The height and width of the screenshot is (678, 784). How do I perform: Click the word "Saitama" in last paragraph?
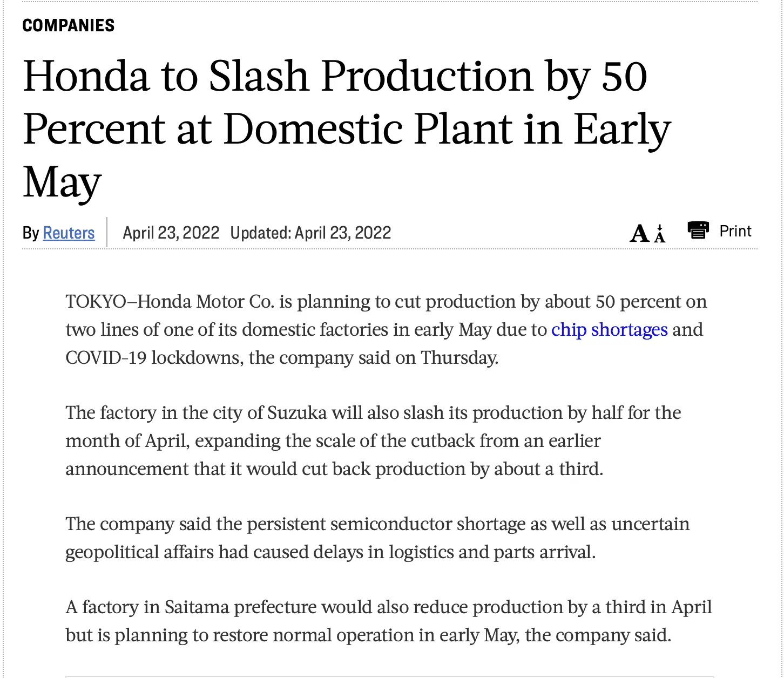(x=197, y=607)
